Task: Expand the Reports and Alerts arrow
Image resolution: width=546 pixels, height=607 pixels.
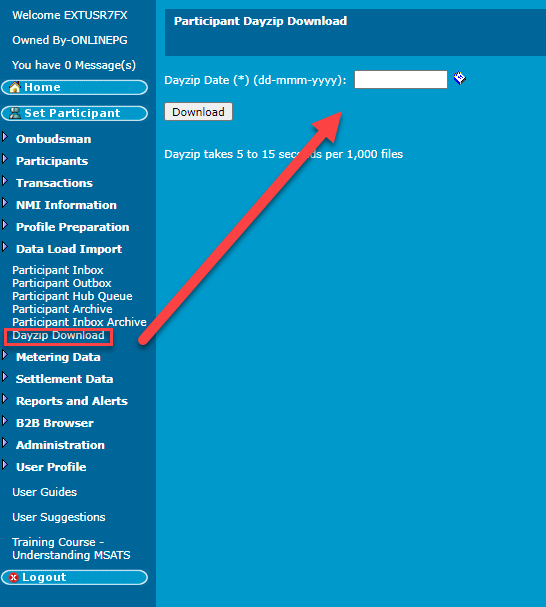Action: [x=5, y=399]
